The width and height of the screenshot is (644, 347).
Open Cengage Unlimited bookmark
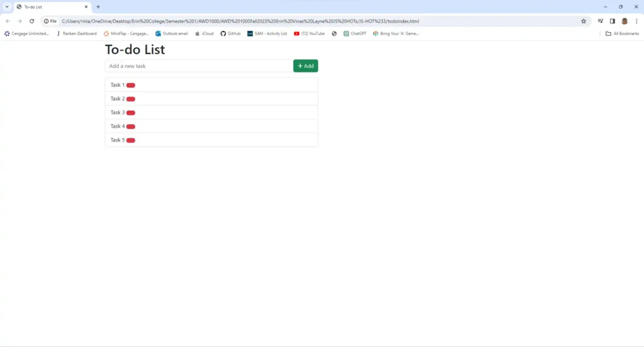(x=26, y=34)
